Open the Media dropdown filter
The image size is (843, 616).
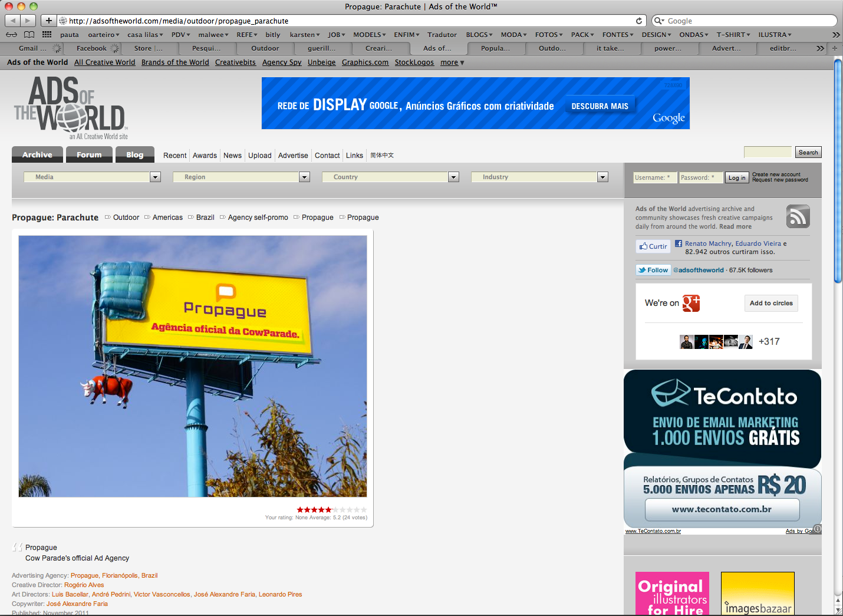92,177
